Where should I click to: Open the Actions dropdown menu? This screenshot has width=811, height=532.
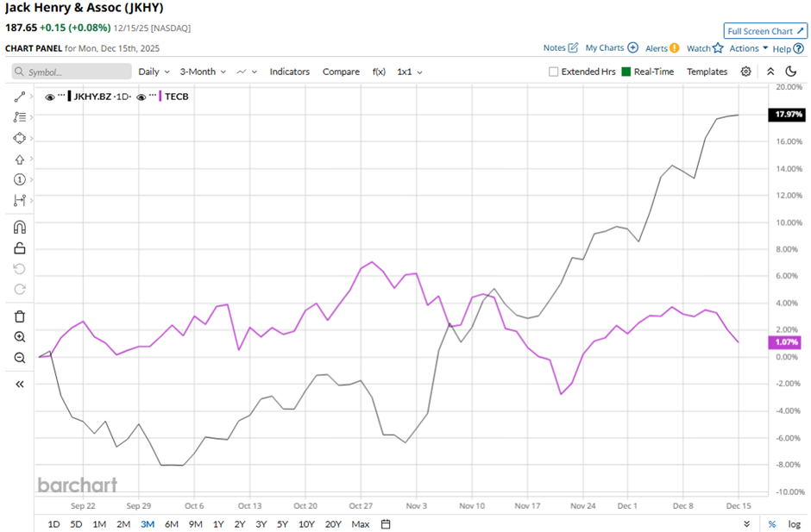[748, 48]
